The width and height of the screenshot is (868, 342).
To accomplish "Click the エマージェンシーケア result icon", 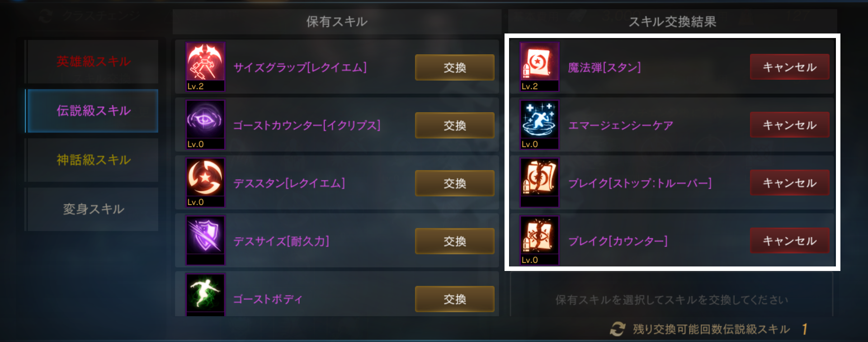I will (539, 125).
